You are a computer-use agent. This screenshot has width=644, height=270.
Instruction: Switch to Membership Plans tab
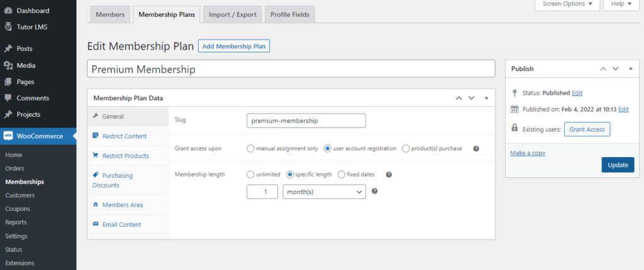point(167,14)
